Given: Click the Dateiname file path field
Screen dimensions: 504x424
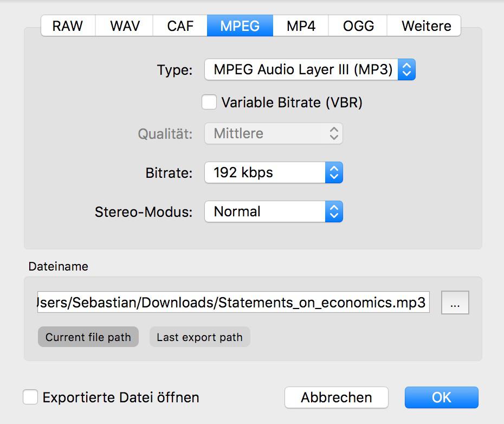Looking at the screenshot, I should (233, 303).
